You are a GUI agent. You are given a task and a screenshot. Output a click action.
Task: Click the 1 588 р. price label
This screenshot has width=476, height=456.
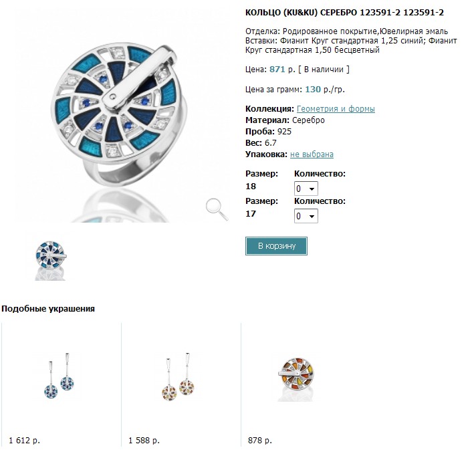coord(144,441)
